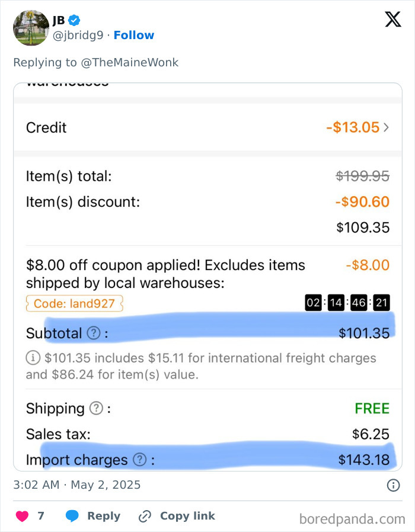Screen dimensions: 415x532
Task: Open the X logo home icon
Action: pyautogui.click(x=392, y=19)
